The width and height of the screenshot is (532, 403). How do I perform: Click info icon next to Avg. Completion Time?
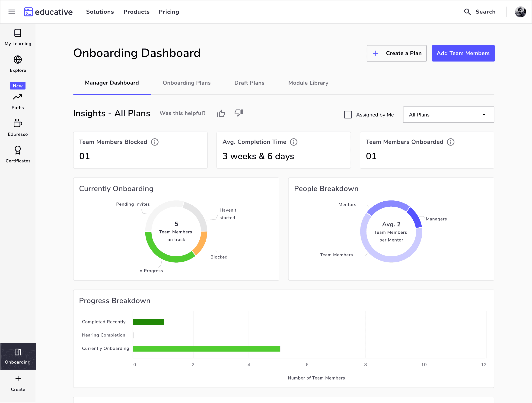pyautogui.click(x=294, y=142)
